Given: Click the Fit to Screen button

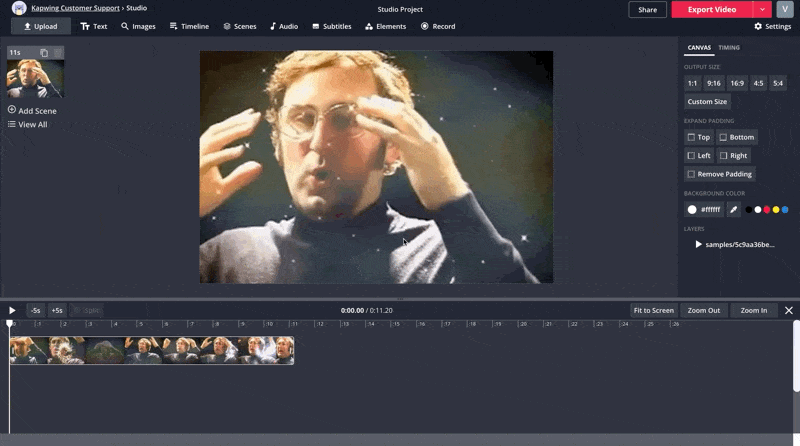Looking at the screenshot, I should [653, 311].
